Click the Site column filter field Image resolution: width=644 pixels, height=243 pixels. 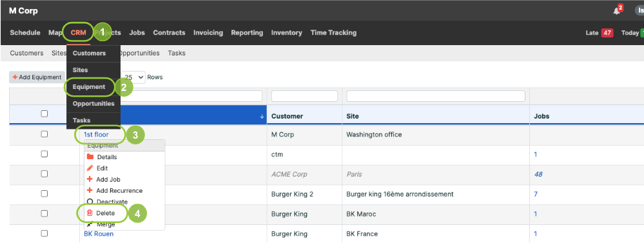coord(436,96)
